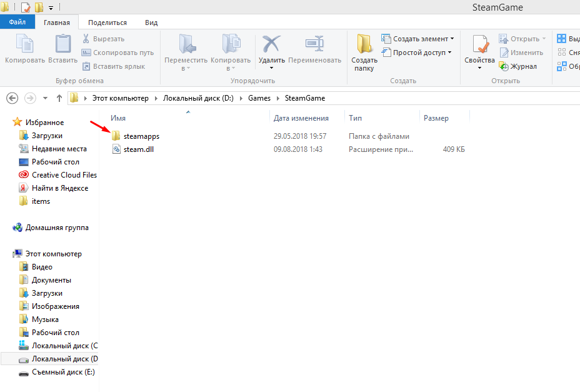Click Журнал (History) icon

tap(503, 66)
